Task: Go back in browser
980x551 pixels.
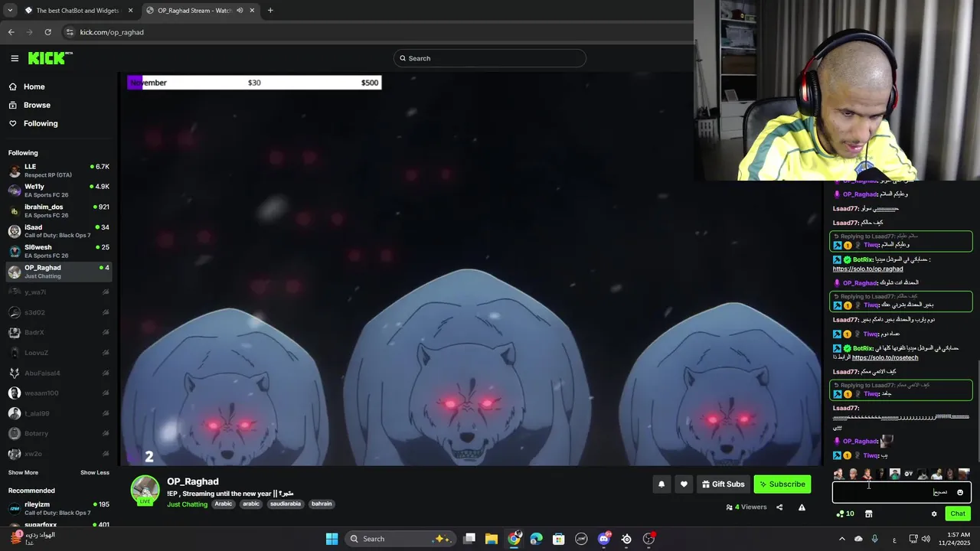Action: click(x=11, y=32)
